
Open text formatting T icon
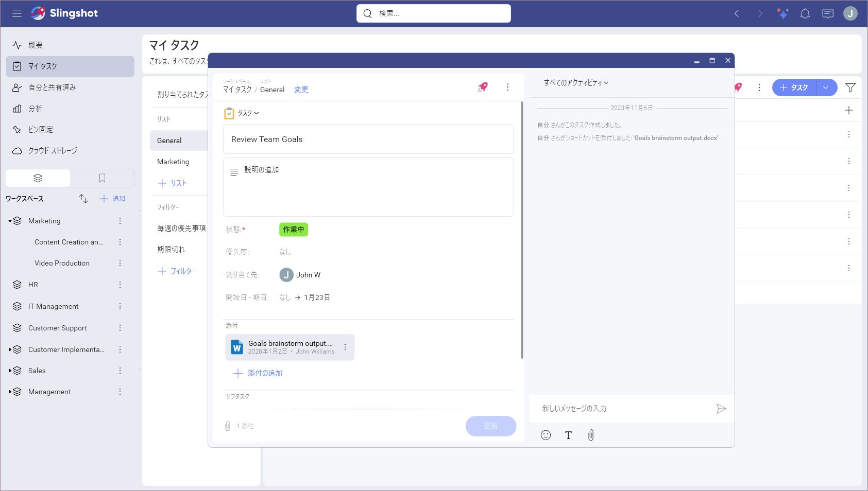coord(569,435)
